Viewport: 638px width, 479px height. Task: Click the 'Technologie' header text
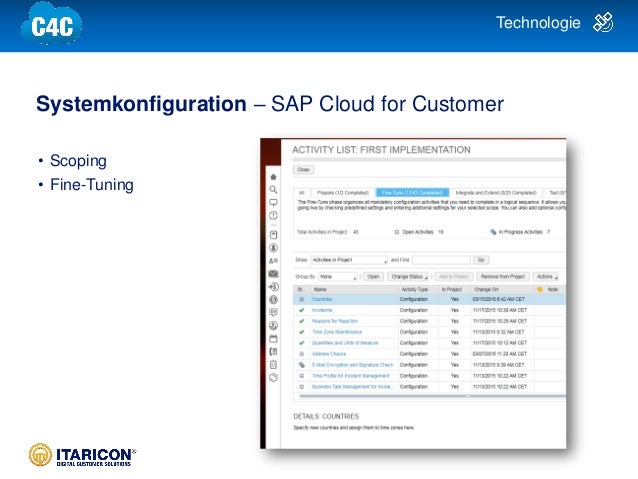[538, 23]
